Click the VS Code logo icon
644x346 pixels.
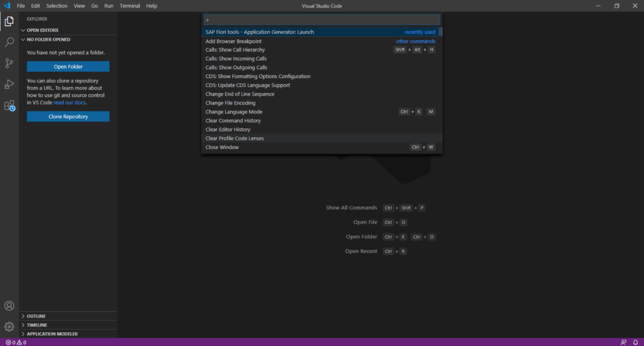click(x=7, y=6)
